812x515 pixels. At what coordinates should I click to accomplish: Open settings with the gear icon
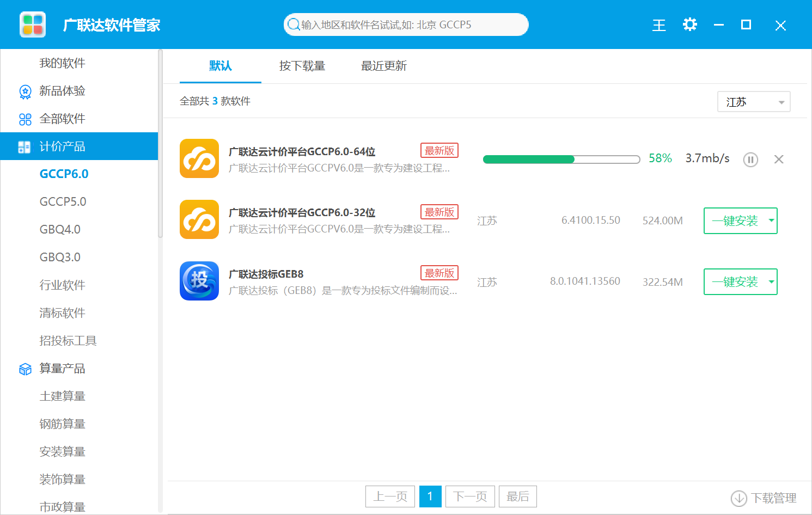[690, 24]
